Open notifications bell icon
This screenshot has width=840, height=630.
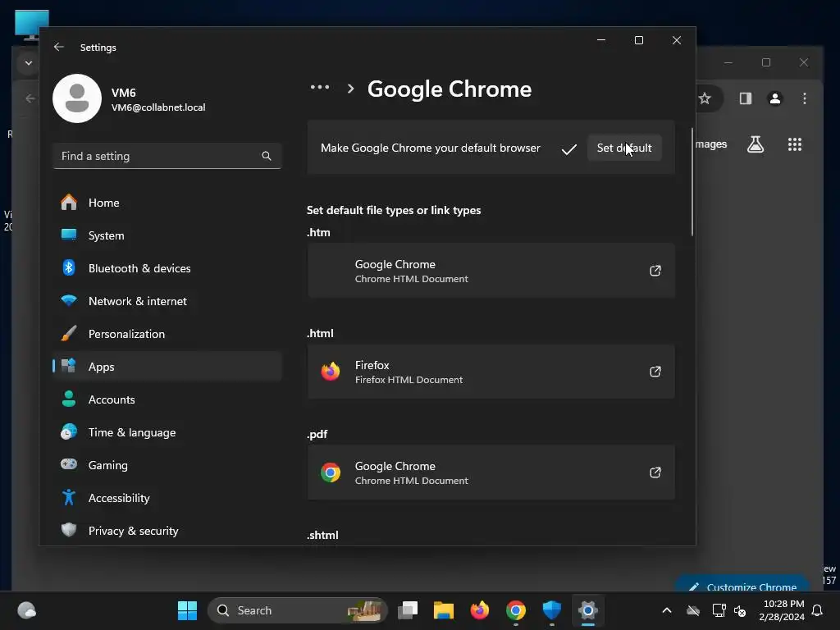[817, 610]
